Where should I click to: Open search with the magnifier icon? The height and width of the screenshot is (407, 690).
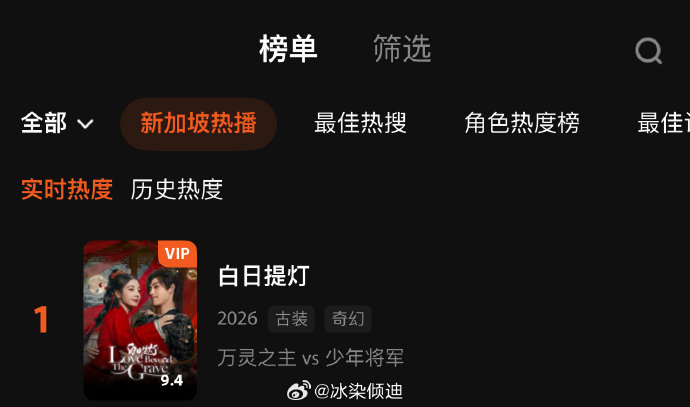point(648,51)
